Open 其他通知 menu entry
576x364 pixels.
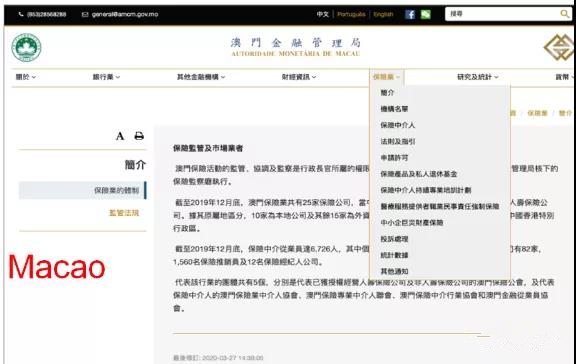pos(394,271)
